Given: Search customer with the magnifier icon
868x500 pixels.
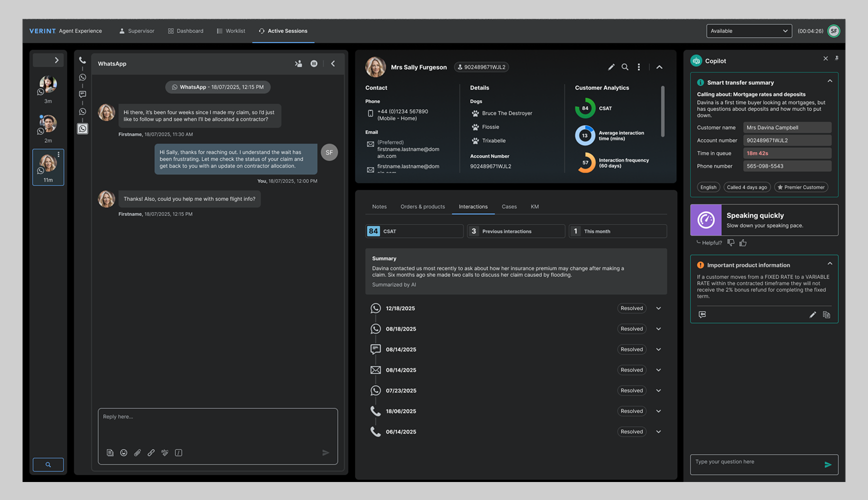Looking at the screenshot, I should click(625, 67).
